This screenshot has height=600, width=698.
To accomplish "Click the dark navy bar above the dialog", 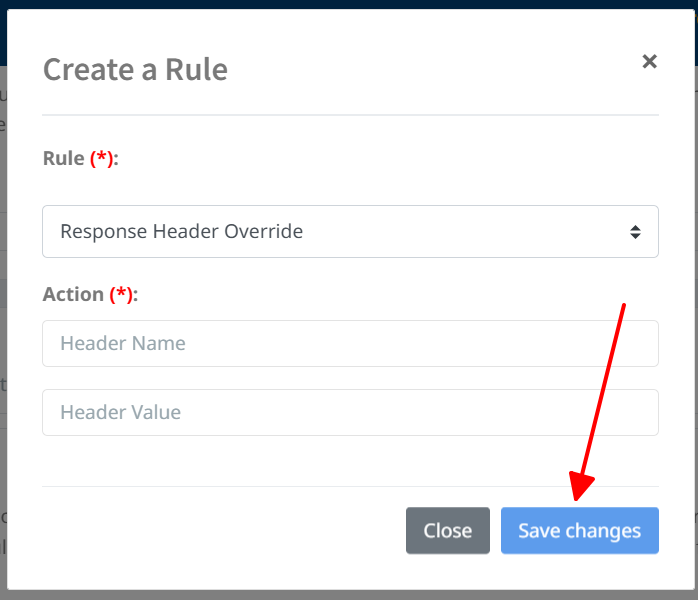I will click(350, 4).
